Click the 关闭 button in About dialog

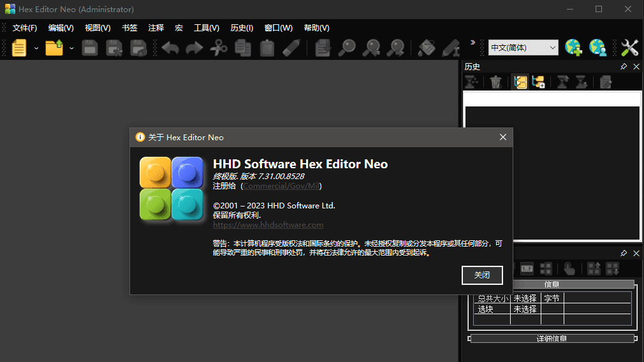tap(482, 275)
